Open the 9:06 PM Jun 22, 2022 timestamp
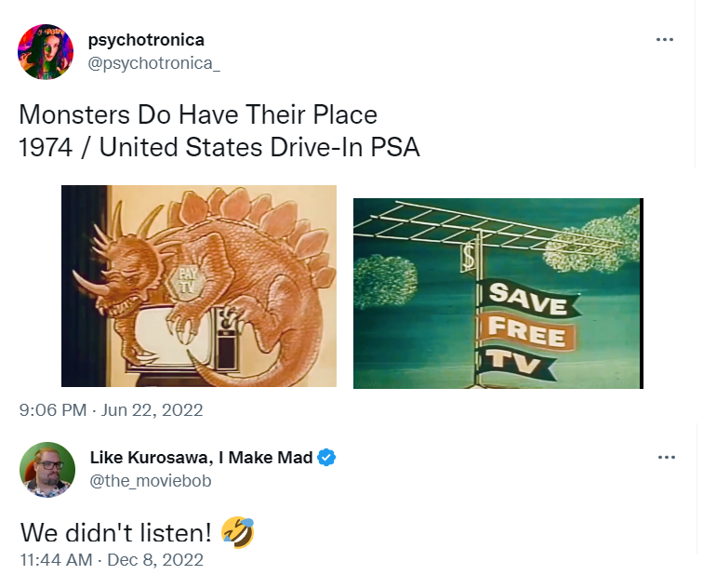The width and height of the screenshot is (703, 588). tap(112, 410)
